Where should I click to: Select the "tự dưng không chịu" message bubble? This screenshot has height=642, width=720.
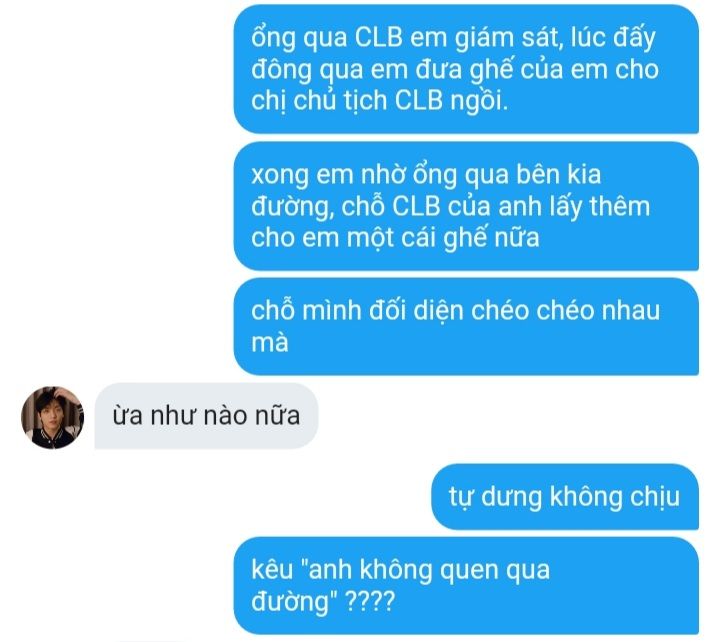point(565,497)
